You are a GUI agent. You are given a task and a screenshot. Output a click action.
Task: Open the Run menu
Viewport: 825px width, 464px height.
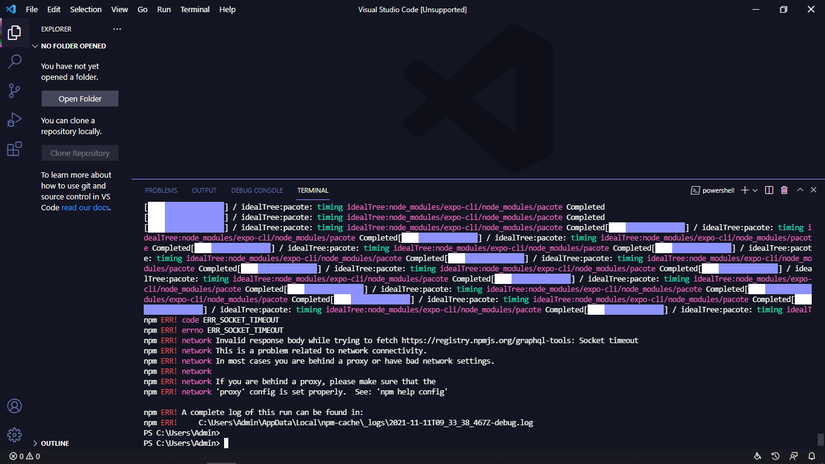164,9
